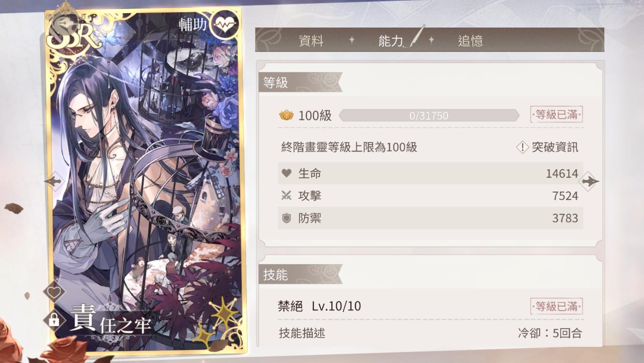Image resolution: width=644 pixels, height=363 pixels.
Task: Toggle the padlock lock icon on card
Action: (x=54, y=320)
